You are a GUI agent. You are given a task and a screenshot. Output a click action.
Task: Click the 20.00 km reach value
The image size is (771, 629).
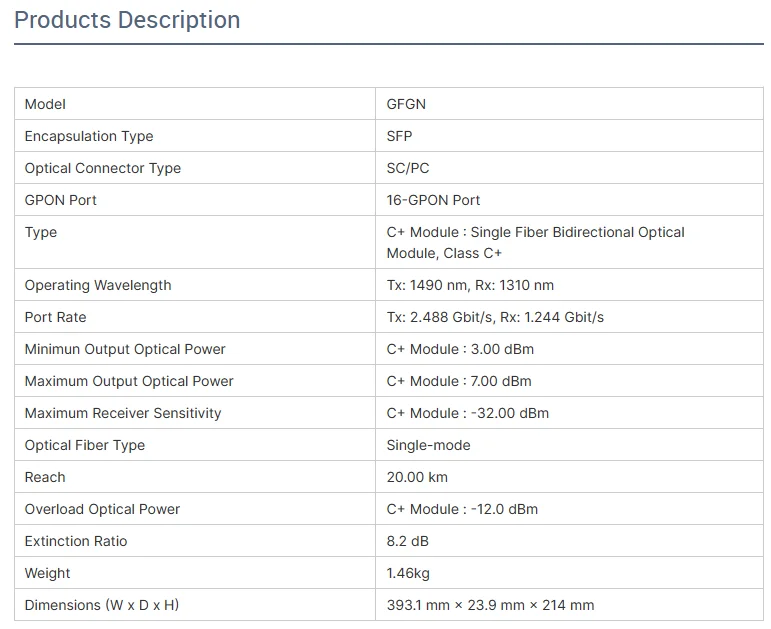click(x=417, y=477)
